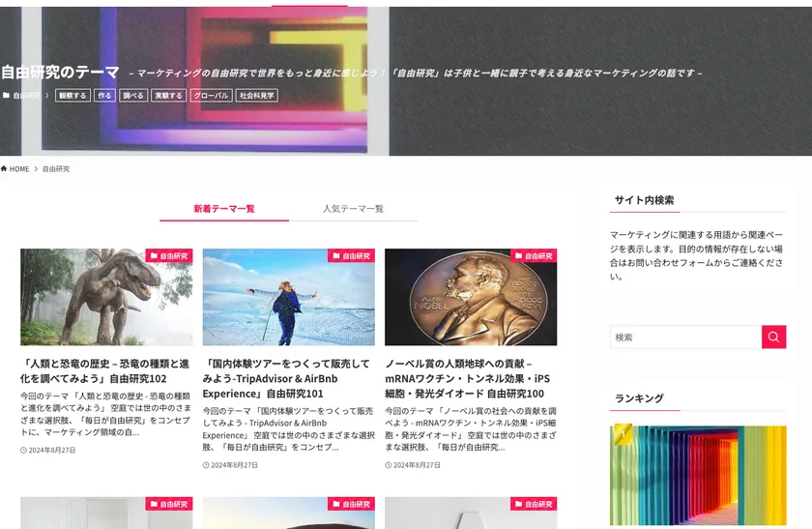Screen dimensions: 812x529
Task: Open the Nobel medal article thumbnail
Action: 471,297
